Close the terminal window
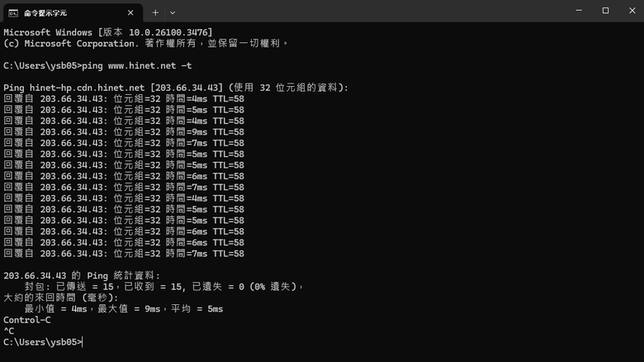 click(x=632, y=11)
